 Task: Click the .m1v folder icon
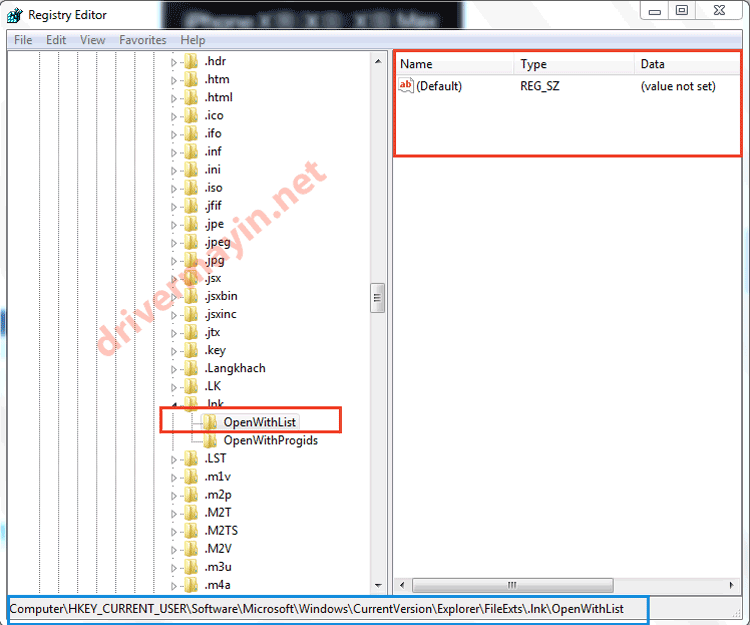click(x=191, y=477)
